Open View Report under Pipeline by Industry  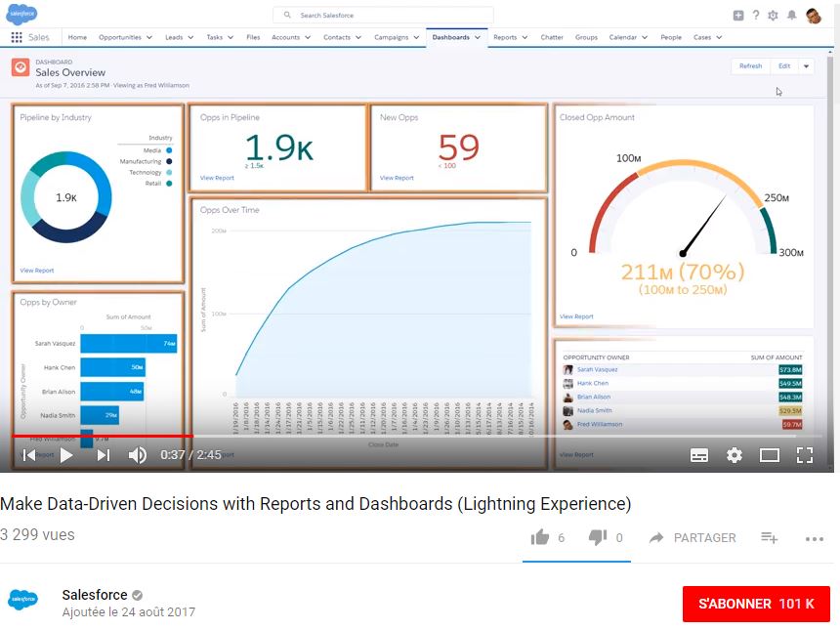click(37, 271)
